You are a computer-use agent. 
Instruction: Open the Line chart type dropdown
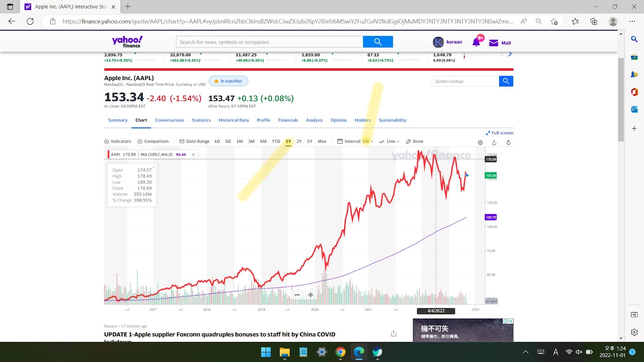point(389,141)
